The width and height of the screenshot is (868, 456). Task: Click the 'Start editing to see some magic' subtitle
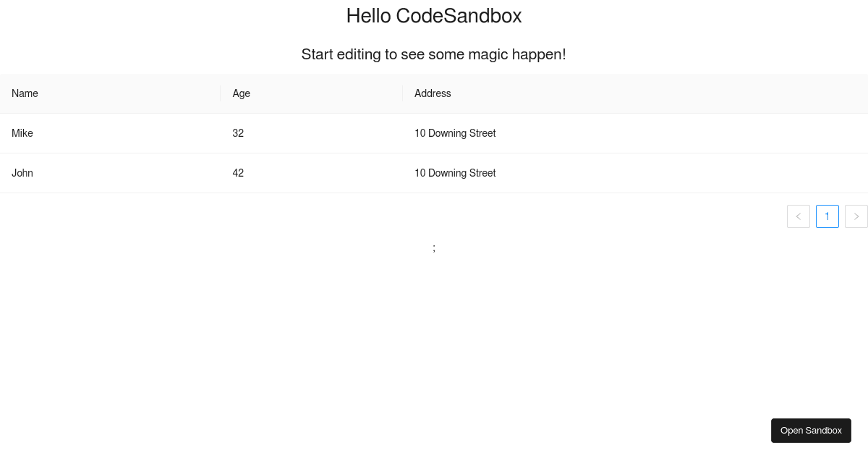tap(434, 54)
